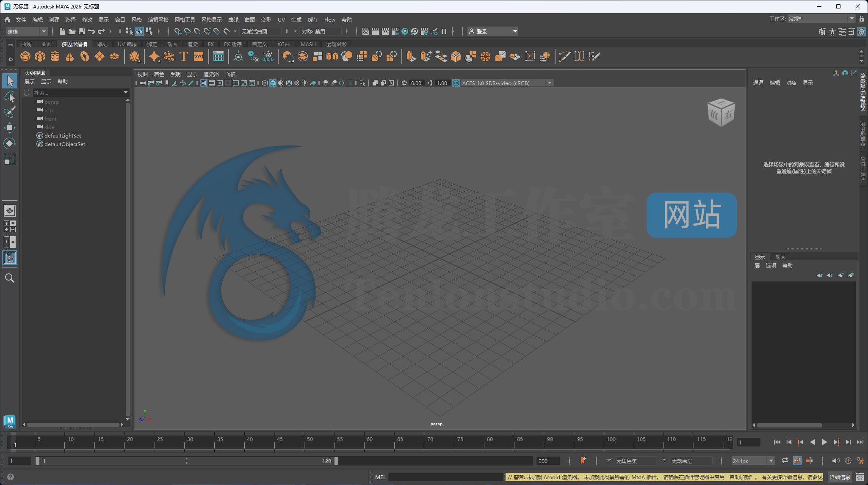Toggle the audio speaker button

835,460
